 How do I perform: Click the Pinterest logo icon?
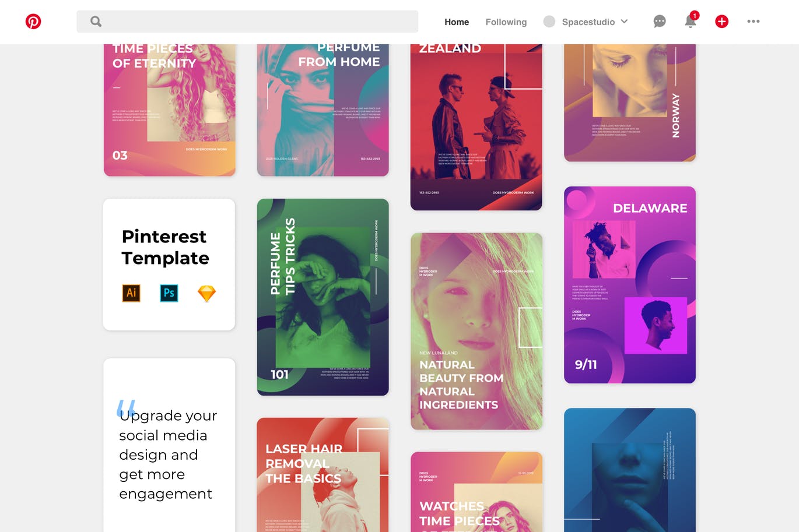[x=33, y=22]
